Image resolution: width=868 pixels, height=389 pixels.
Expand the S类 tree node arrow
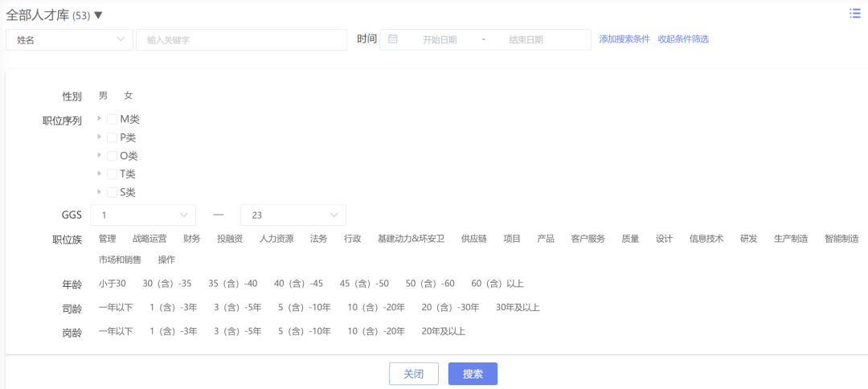99,191
